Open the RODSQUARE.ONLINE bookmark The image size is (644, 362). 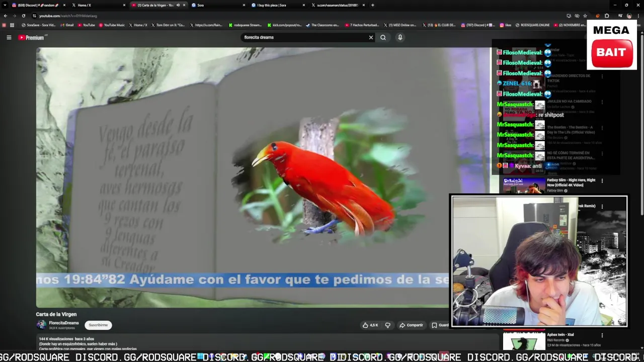(532, 25)
